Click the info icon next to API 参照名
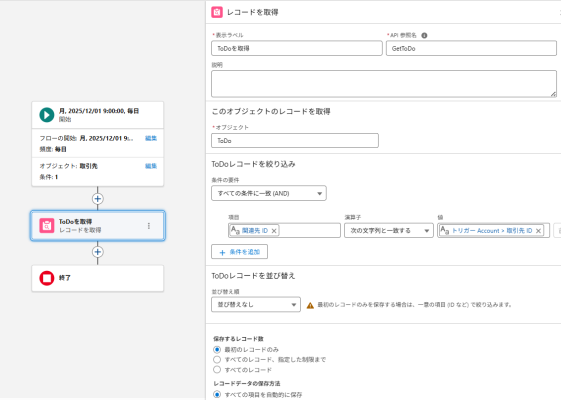The height and width of the screenshot is (400, 561). tap(424, 35)
